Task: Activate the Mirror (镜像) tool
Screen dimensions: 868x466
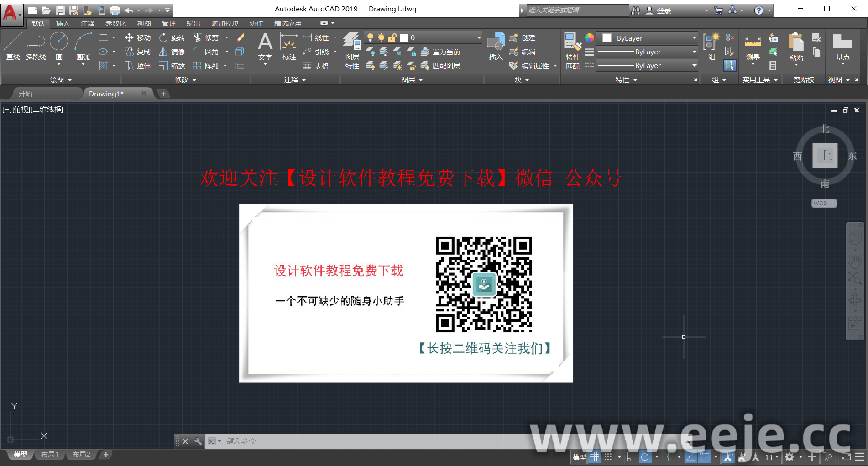Action: tap(163, 52)
